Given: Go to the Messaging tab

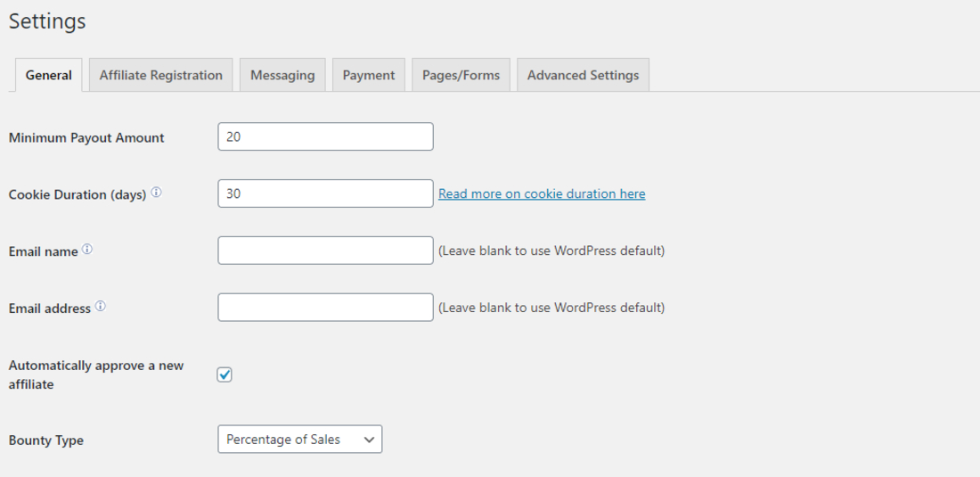Looking at the screenshot, I should (282, 75).
